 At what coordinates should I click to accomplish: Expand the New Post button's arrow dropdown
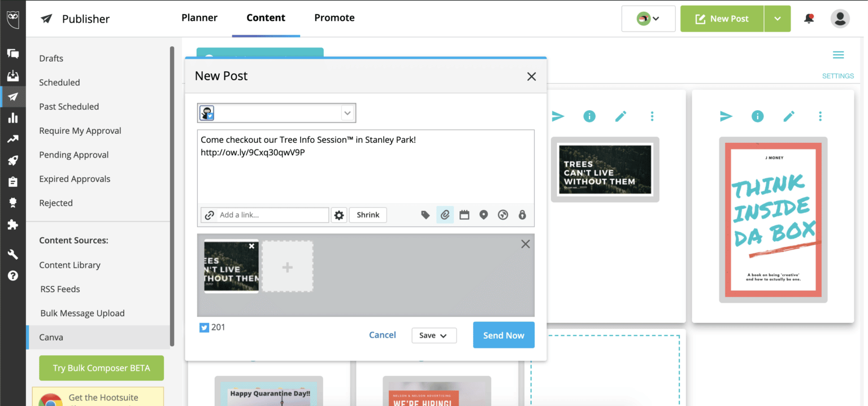point(778,19)
